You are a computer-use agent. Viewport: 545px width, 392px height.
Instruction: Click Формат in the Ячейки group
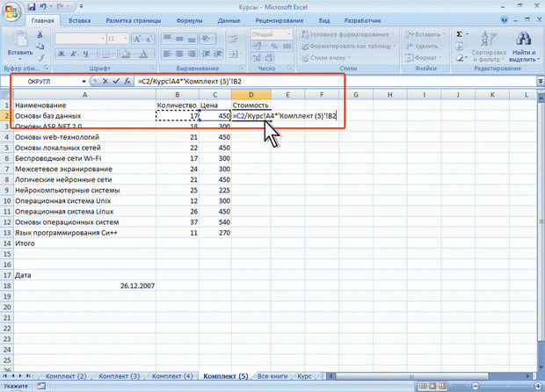[424, 58]
